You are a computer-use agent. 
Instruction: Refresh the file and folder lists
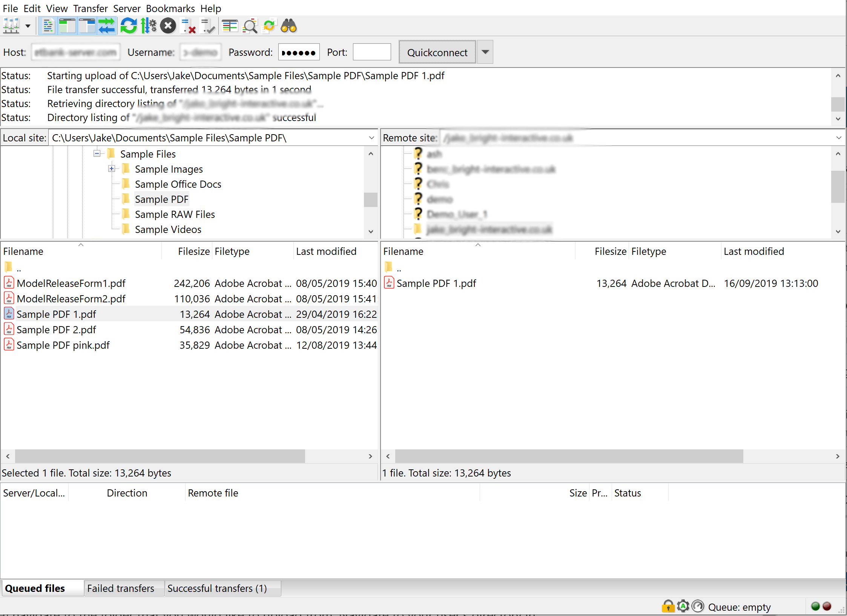[129, 26]
